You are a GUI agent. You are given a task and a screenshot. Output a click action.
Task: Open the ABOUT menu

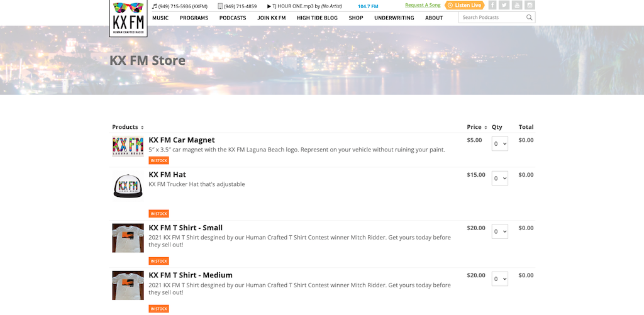[x=434, y=18]
